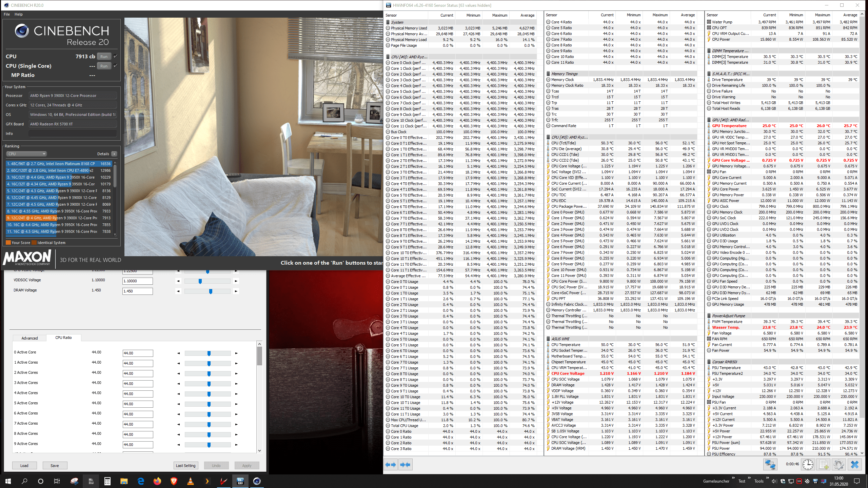The image size is (868, 488).
Task: Click the HWiNFO reset clock icon
Action: click(x=808, y=464)
